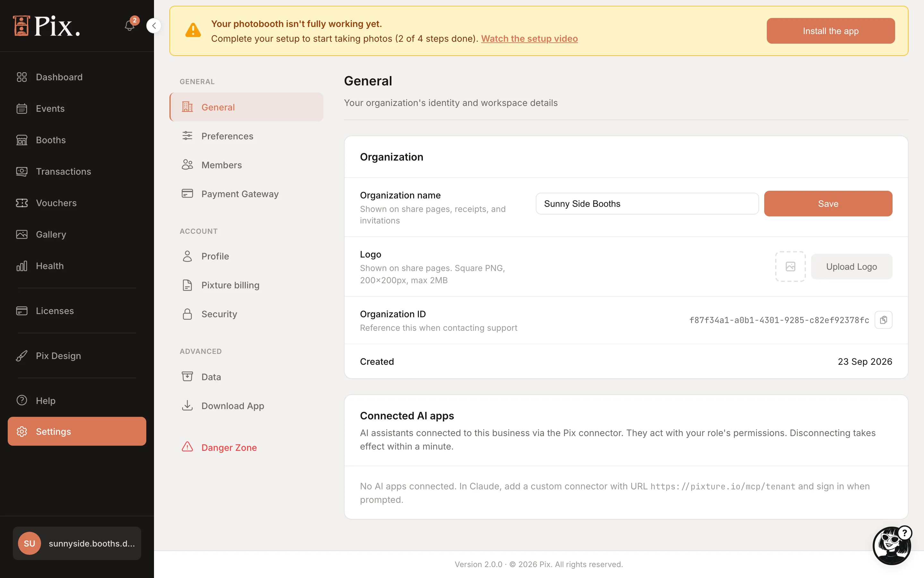This screenshot has height=578, width=924.
Task: Open Pixture billing settings
Action: coord(246,285)
